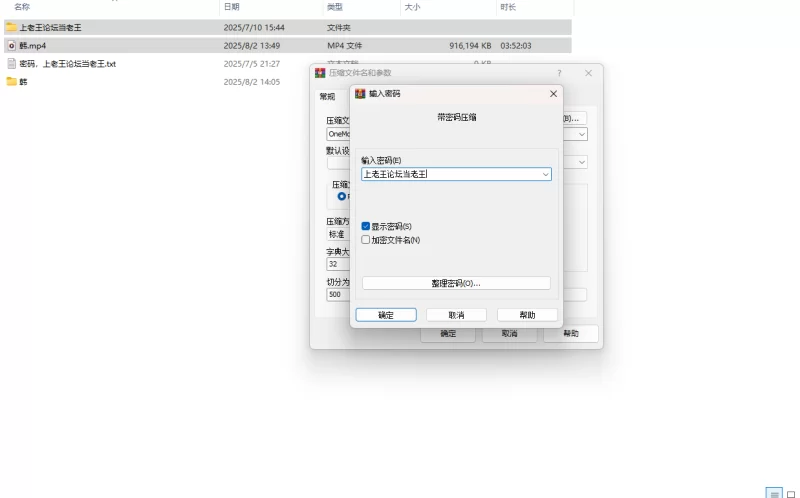Sort by the 日期 column header
Image resolution: width=800 pixels, height=498 pixels.
(232, 7)
